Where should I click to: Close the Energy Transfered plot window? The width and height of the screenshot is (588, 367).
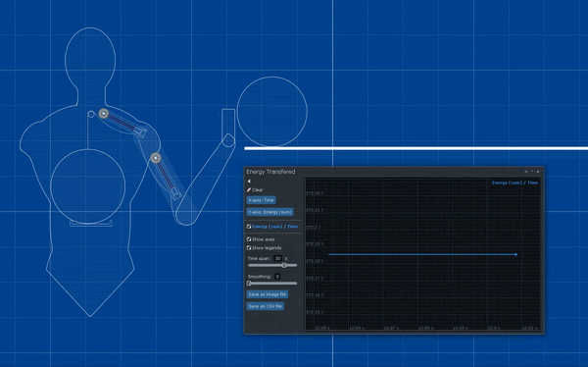538,172
